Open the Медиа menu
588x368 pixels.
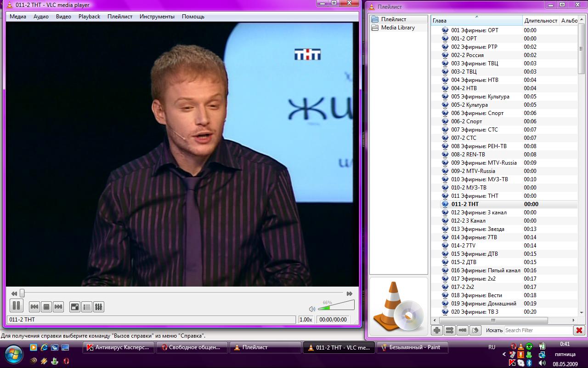point(18,17)
